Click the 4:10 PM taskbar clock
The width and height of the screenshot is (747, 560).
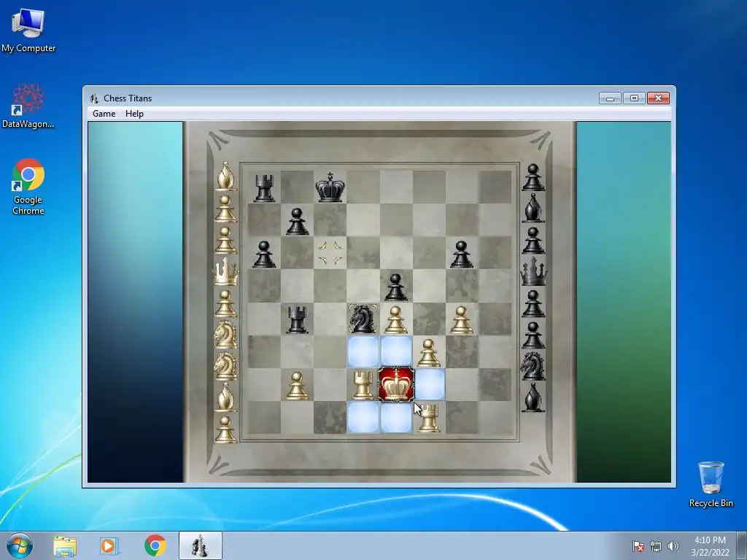tap(710, 546)
